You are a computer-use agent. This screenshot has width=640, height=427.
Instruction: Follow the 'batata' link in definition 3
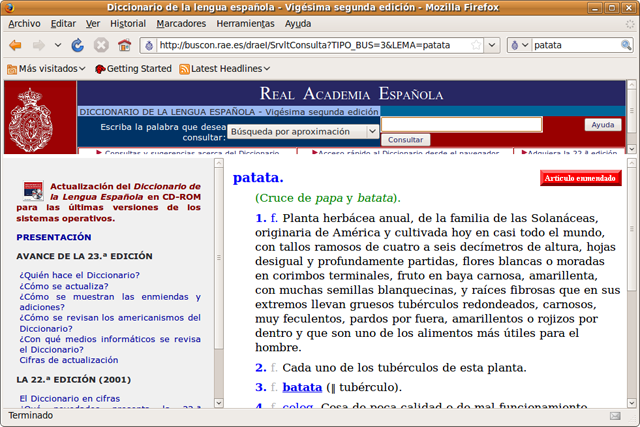pyautogui.click(x=302, y=387)
